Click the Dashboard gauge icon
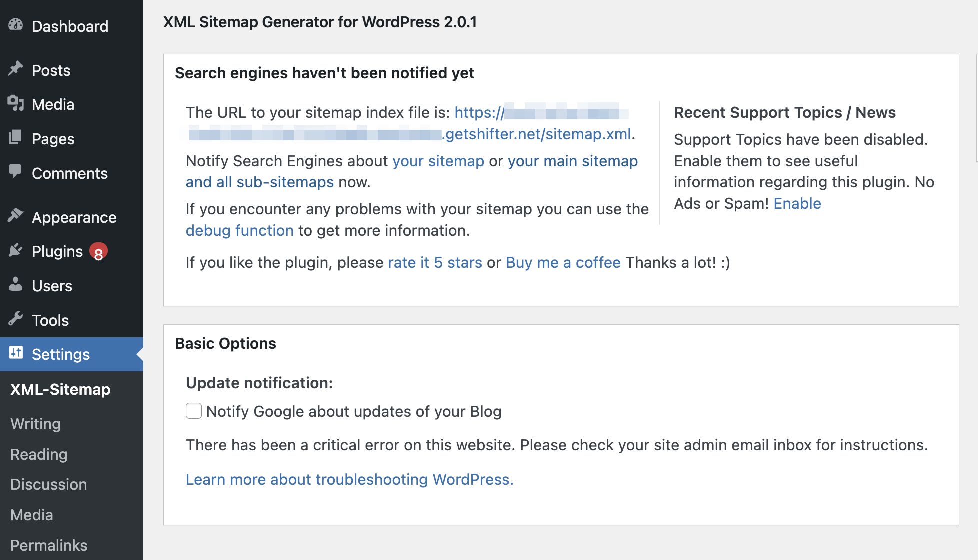 click(x=16, y=25)
